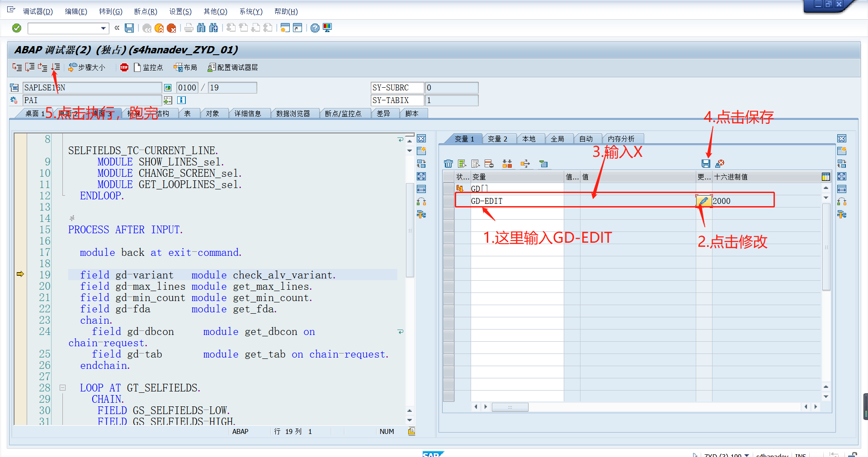Viewport: 868px width, 457px height.
Task: Click the variable table scroll-up arrow
Action: click(826, 188)
